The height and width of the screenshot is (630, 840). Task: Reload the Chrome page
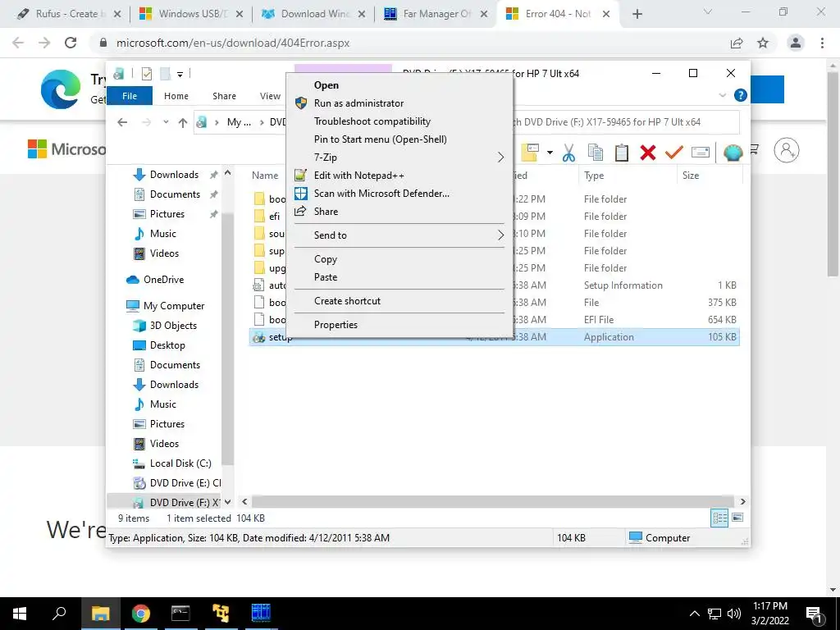tap(71, 43)
